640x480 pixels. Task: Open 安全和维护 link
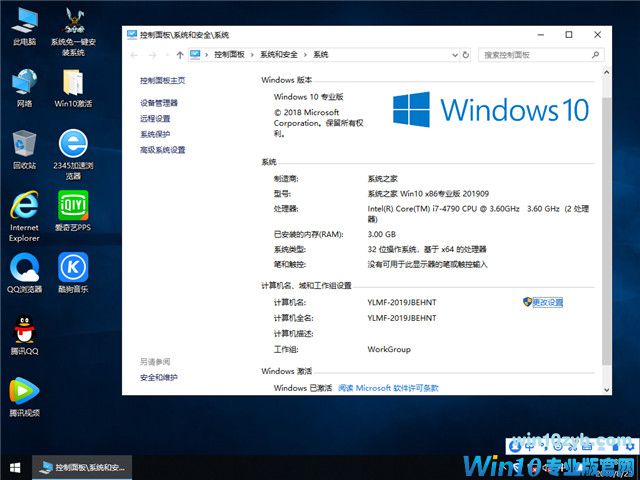click(159, 378)
